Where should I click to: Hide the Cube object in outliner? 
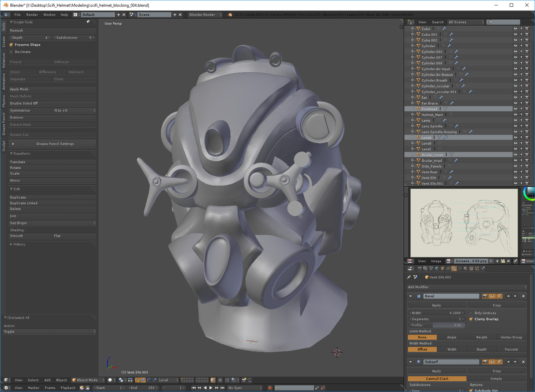coord(515,29)
